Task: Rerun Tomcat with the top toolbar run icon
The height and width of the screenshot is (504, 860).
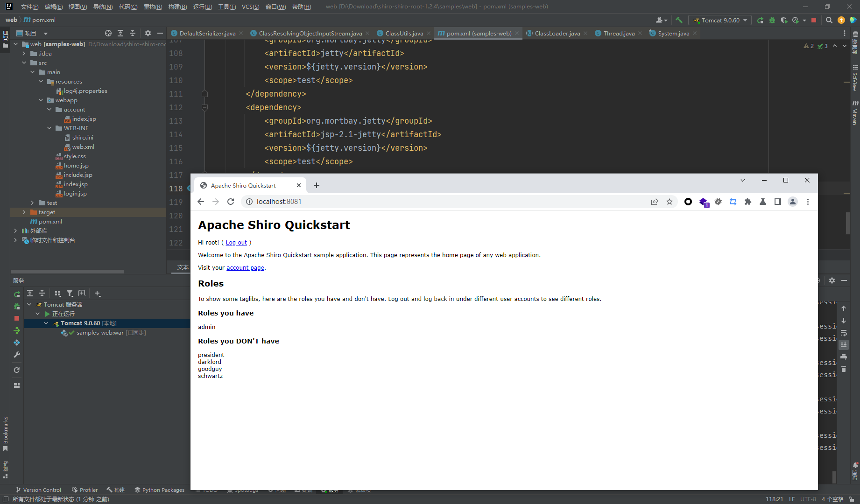Action: click(760, 20)
